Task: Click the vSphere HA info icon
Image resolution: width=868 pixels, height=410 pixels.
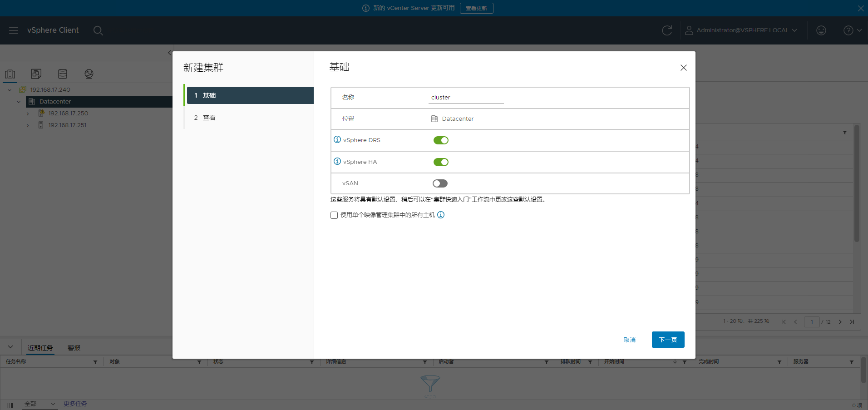Action: pyautogui.click(x=337, y=161)
